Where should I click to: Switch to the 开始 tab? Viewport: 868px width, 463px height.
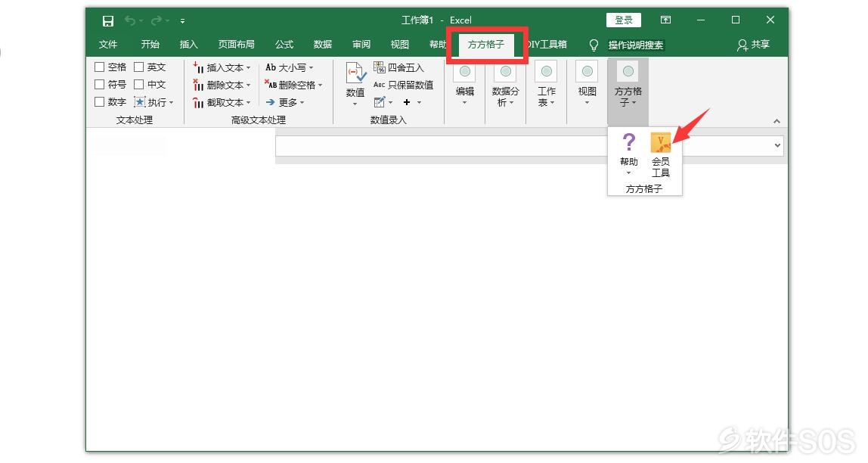pos(150,45)
